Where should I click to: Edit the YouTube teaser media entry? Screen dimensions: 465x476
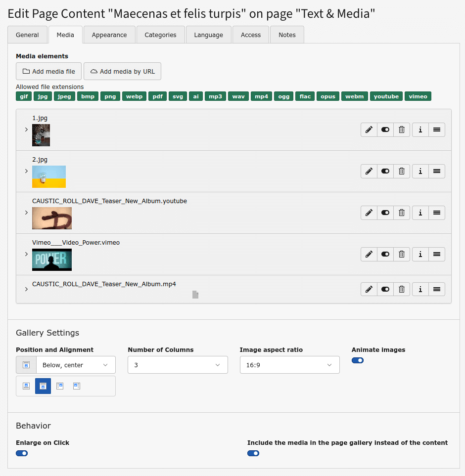tap(369, 213)
